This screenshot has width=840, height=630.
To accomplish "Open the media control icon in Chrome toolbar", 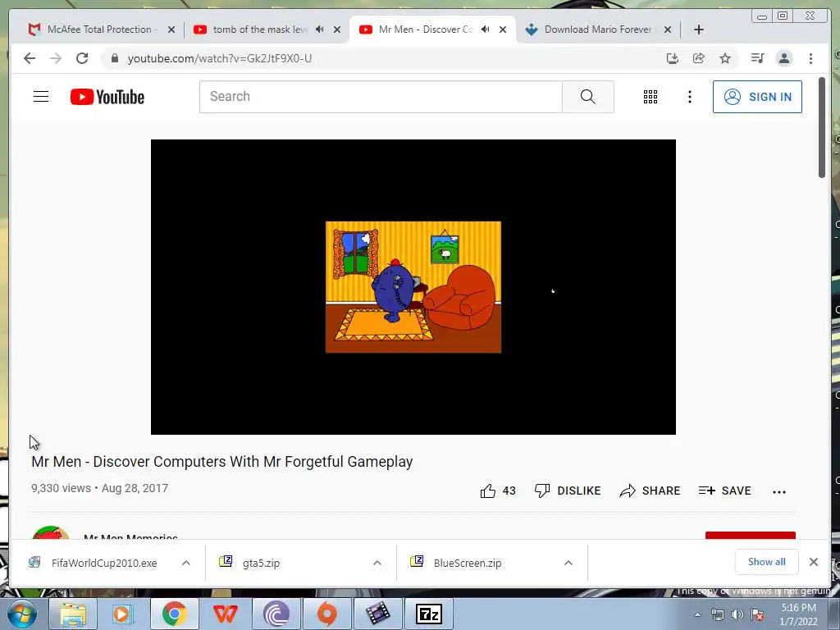I will point(757,58).
